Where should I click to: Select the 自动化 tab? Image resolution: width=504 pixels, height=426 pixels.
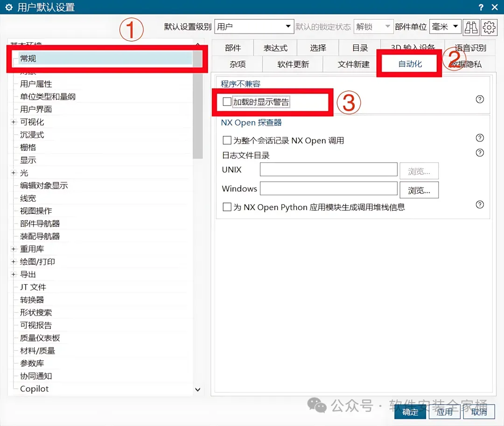(410, 64)
